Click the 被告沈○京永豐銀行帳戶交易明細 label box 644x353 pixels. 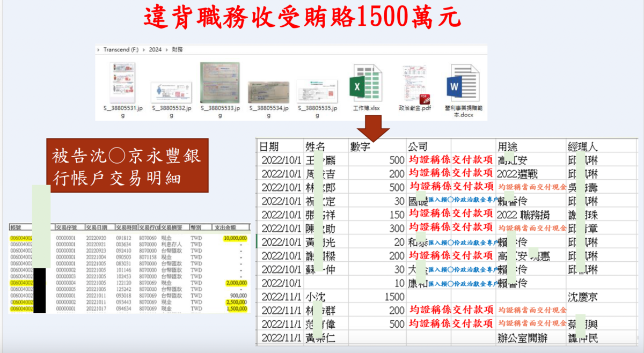[127, 166]
